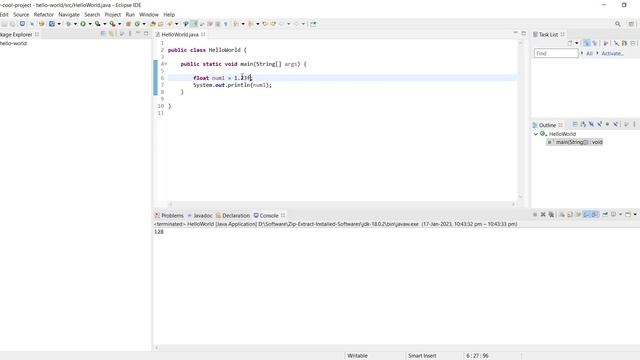Viewport: 640px width, 360px height.
Task: Switch to the Problems tab
Action: coord(169,216)
